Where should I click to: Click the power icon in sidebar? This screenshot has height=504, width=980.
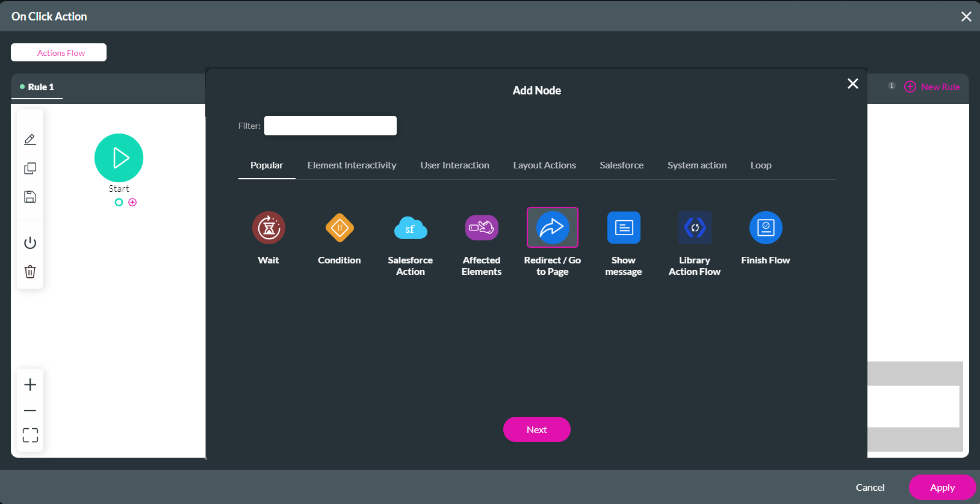pyautogui.click(x=30, y=243)
